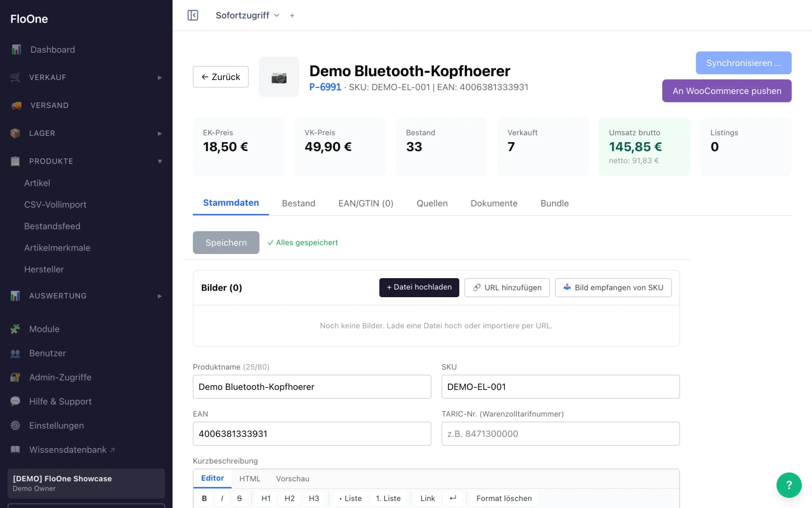Screen dimensions: 812x508
Task: Click the Datei hochladen button
Action: click(x=419, y=287)
